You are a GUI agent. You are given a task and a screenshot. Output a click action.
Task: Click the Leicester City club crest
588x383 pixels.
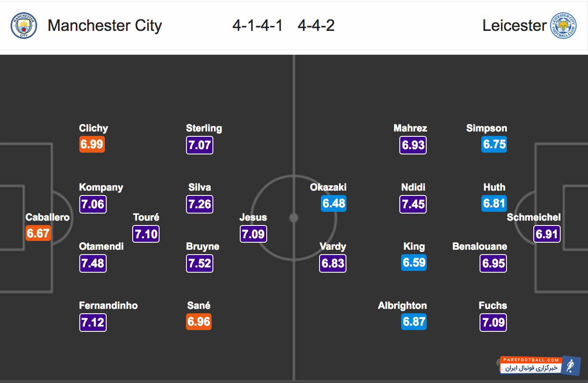point(563,26)
